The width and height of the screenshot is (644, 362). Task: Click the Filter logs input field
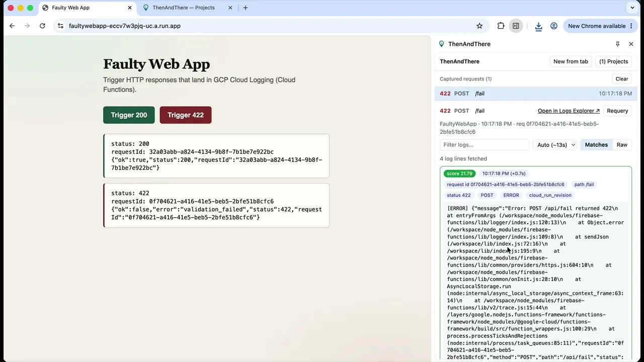tap(485, 145)
